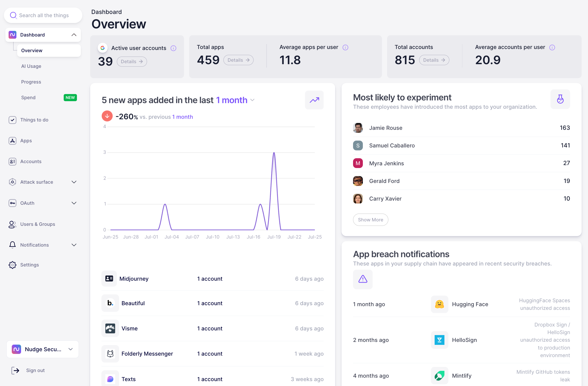Click Jamie Rouse's avatar photo
The height and width of the screenshot is (386, 588).
(x=358, y=128)
